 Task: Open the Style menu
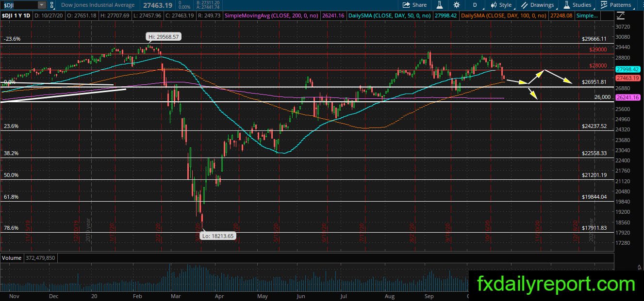pyautogui.click(x=501, y=5)
